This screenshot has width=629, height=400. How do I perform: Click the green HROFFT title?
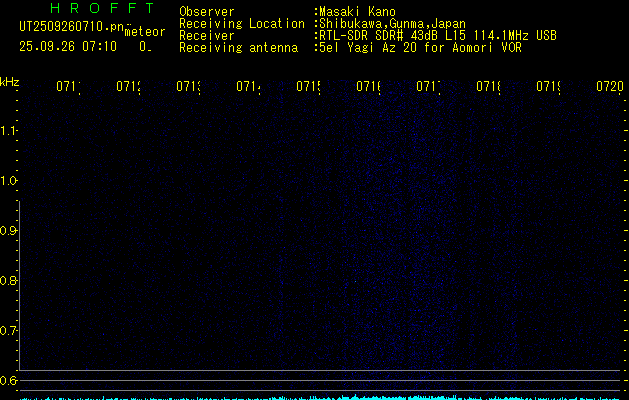(103, 8)
